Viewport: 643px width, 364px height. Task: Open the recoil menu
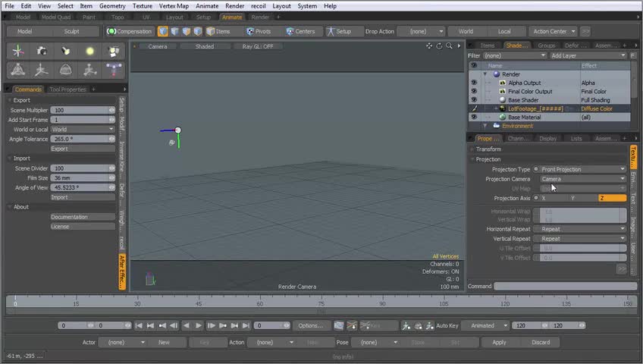(259, 6)
